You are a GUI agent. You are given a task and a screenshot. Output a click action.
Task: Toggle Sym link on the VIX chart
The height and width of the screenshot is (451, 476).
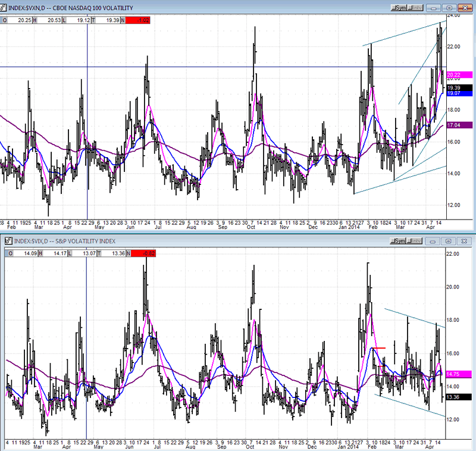[x=399, y=241]
